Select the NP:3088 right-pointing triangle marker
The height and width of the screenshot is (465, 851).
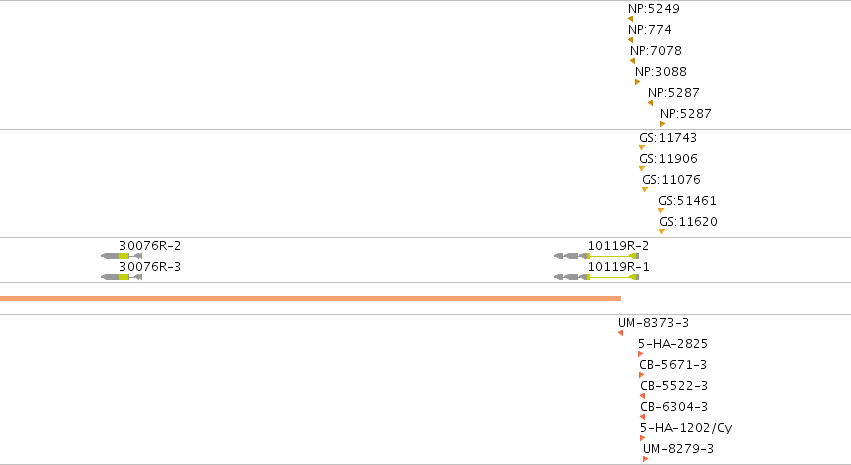(x=638, y=82)
